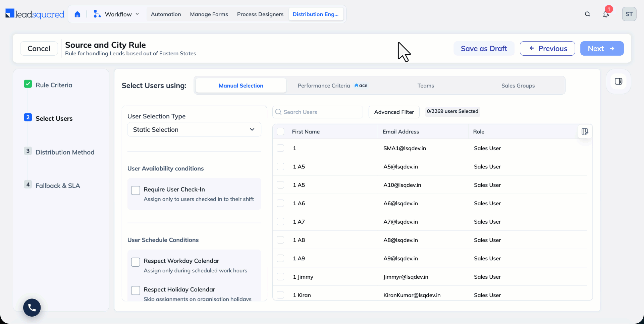Tick the checkbox for user 1 Jimmy
Screen dimensions: 644x324
(x=280, y=277)
